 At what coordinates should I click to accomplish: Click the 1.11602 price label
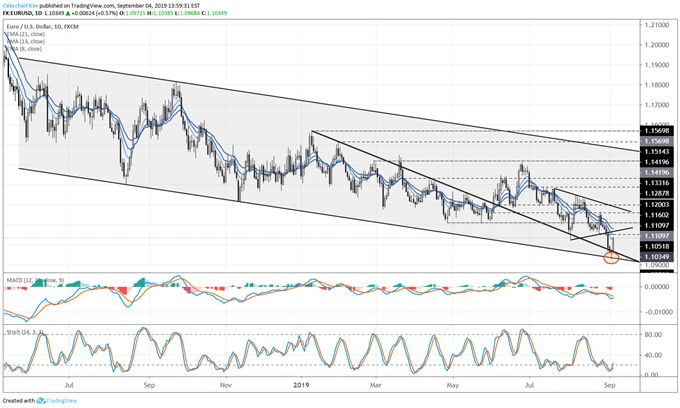point(657,215)
